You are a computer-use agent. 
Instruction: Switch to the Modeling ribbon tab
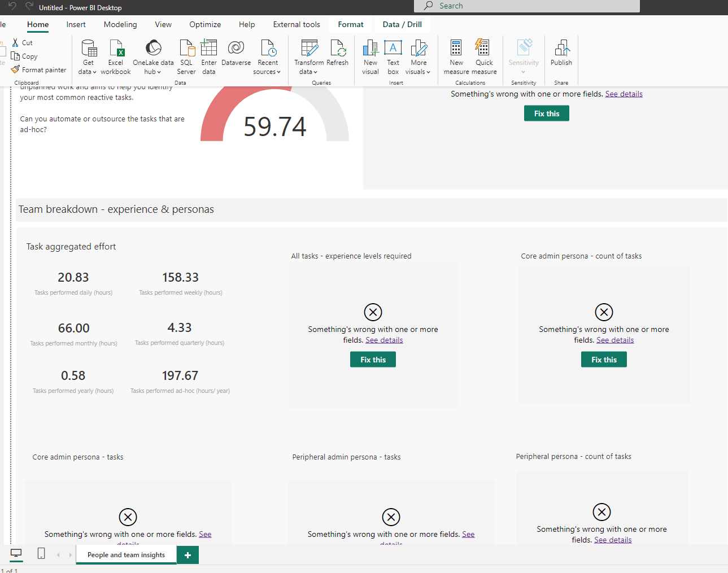click(x=120, y=24)
